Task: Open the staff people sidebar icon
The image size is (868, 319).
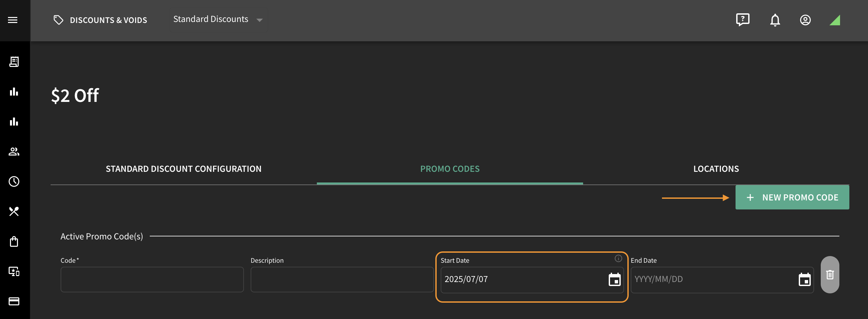Action: click(14, 152)
